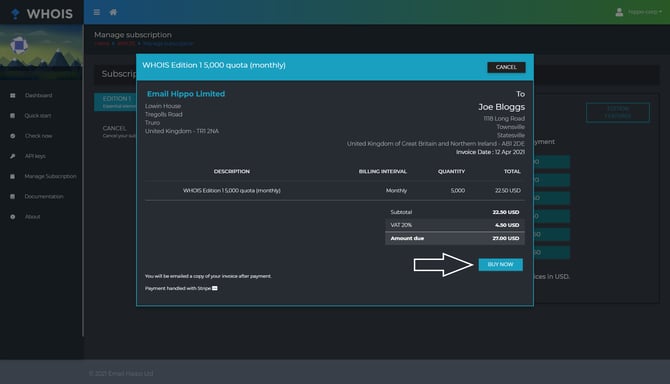Viewport: 670px width, 384px height.
Task: Click the BUY NOW button
Action: pyautogui.click(x=500, y=264)
